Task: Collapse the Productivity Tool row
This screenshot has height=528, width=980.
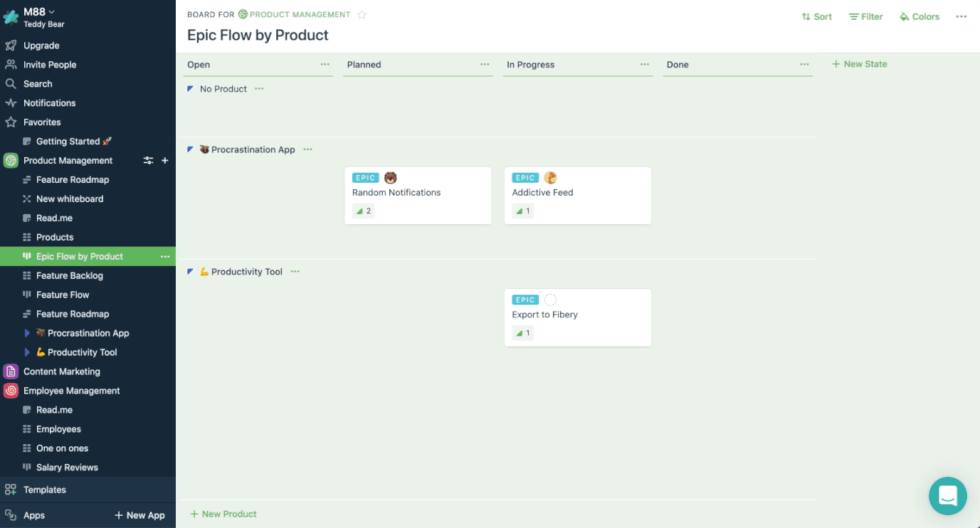Action: (x=190, y=272)
